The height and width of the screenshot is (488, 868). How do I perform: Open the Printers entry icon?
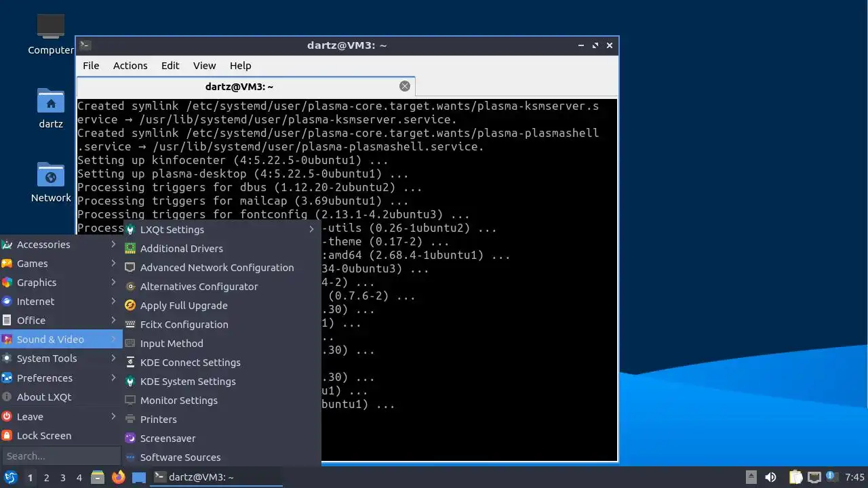[130, 420]
